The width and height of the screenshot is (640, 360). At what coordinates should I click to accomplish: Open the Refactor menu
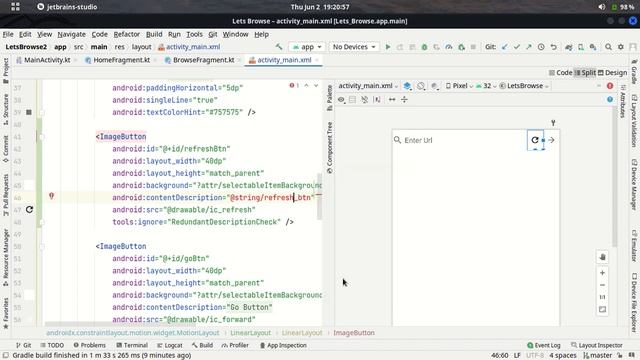[x=127, y=34]
